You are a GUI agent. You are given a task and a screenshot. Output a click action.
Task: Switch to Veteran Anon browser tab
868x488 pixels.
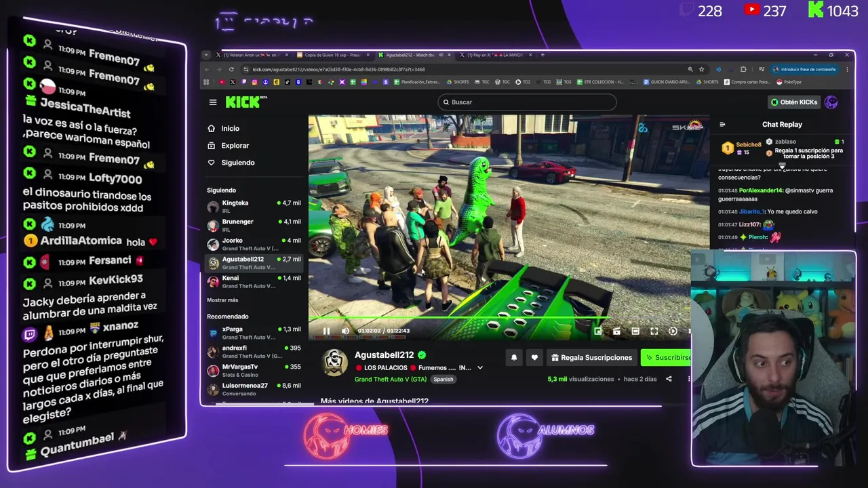pos(252,55)
